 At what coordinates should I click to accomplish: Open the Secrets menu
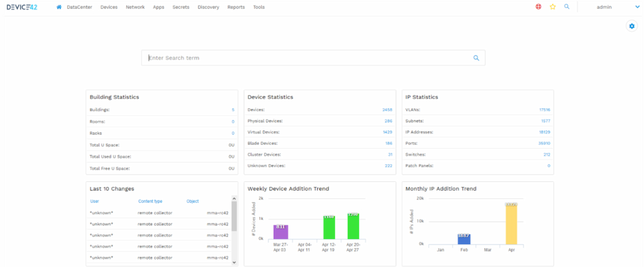pos(181,7)
